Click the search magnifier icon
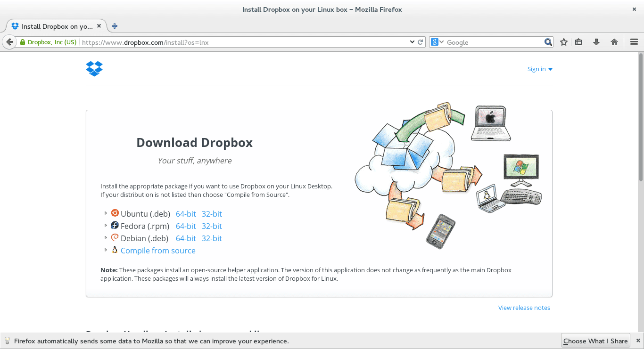 point(548,42)
